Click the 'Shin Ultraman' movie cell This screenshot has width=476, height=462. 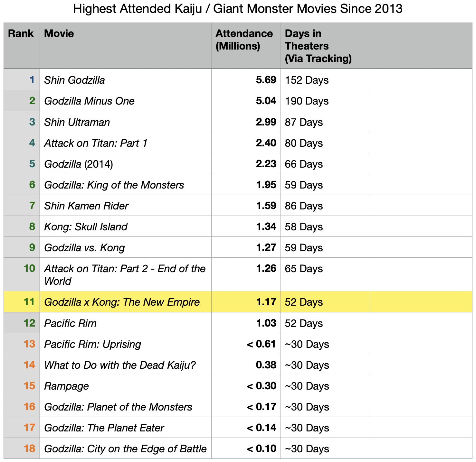[126, 122]
